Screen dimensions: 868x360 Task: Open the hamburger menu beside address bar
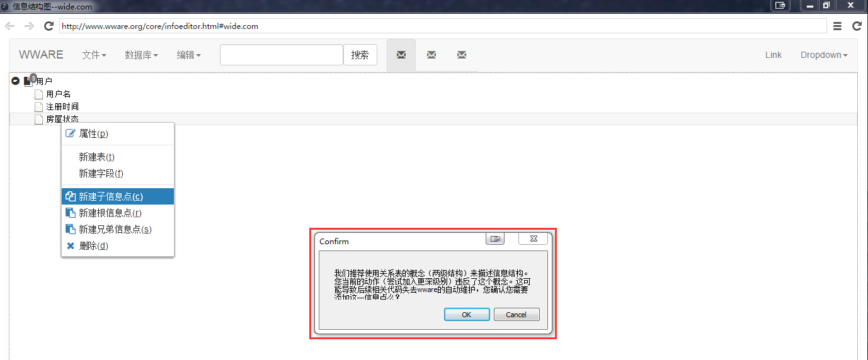[837, 26]
